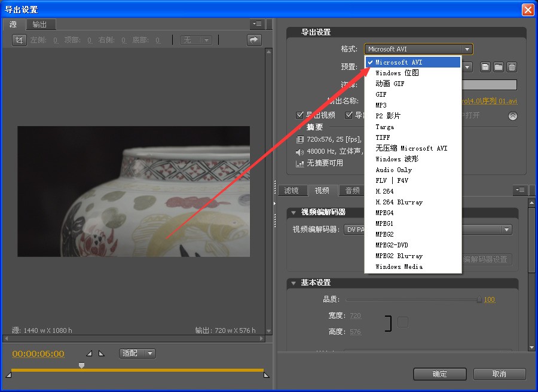The height and width of the screenshot is (392, 538).
Task: Click the set out point triangle icon
Action: pyautogui.click(x=102, y=353)
